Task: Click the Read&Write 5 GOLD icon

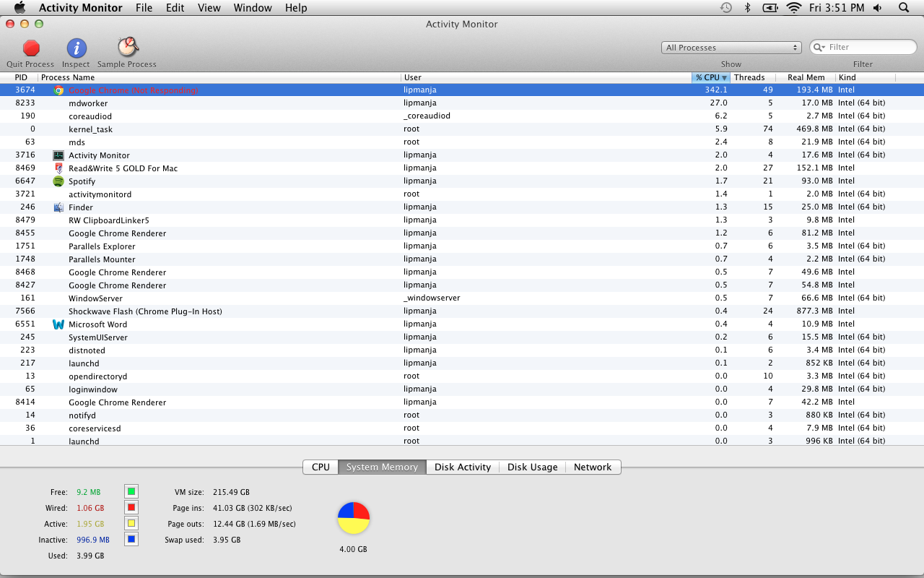Action: pyautogui.click(x=58, y=168)
